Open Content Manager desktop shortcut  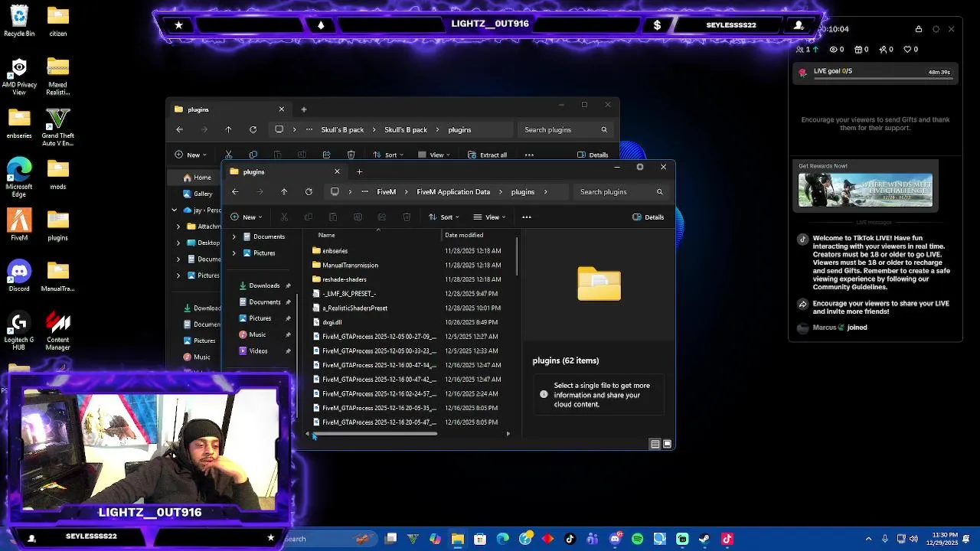[x=57, y=331]
